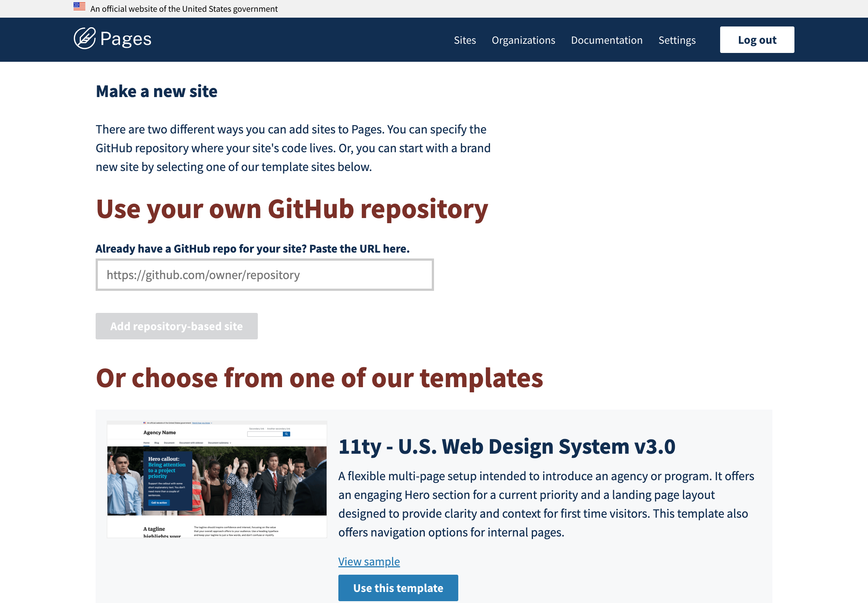The image size is (868, 603).
Task: Open the Sites menu item
Action: pos(465,40)
